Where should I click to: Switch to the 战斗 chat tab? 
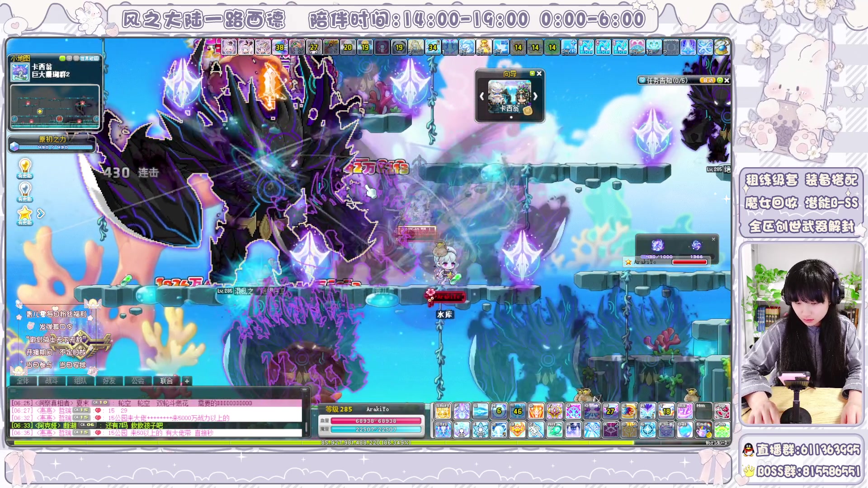tap(52, 381)
